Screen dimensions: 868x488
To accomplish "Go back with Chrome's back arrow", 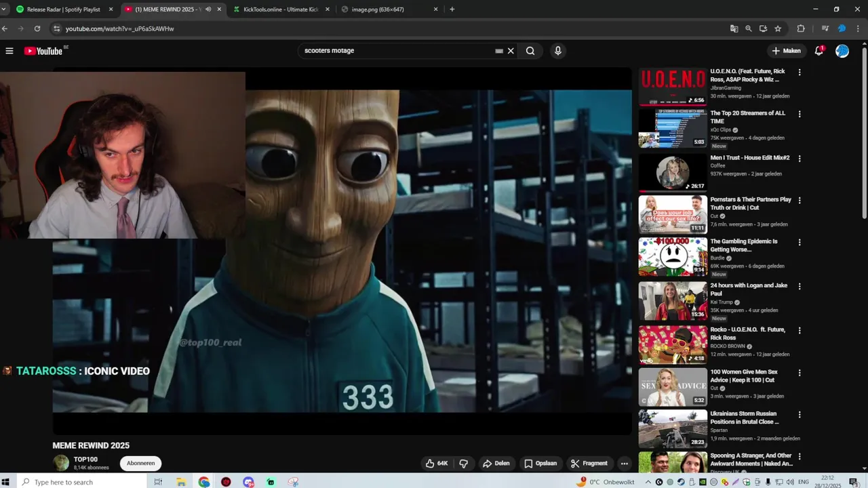I will click(x=5, y=28).
